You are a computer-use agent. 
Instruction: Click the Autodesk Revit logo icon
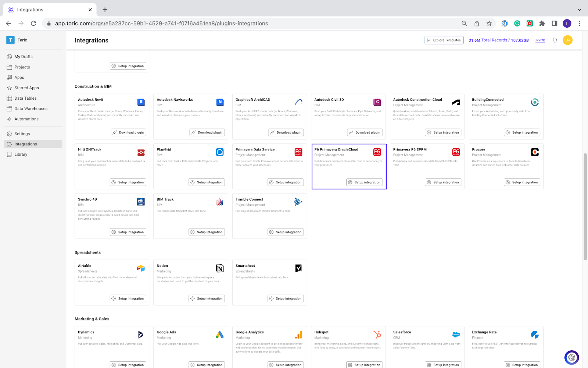point(141,102)
